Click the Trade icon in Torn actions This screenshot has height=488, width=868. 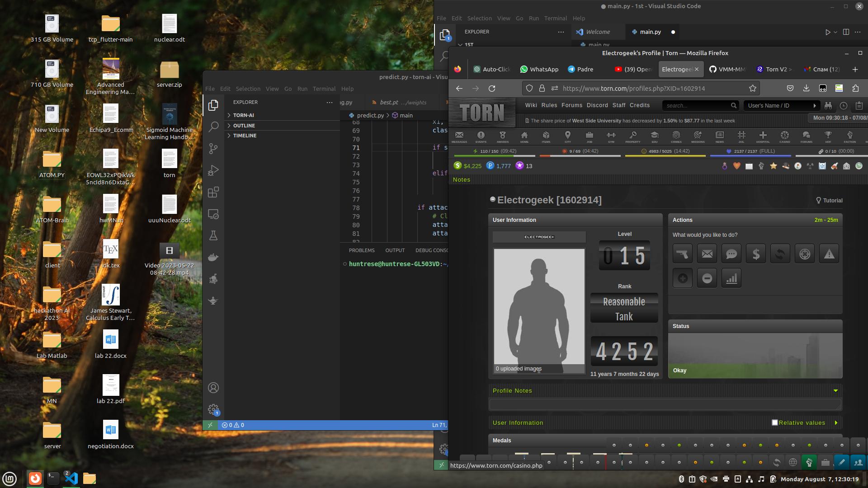click(780, 254)
